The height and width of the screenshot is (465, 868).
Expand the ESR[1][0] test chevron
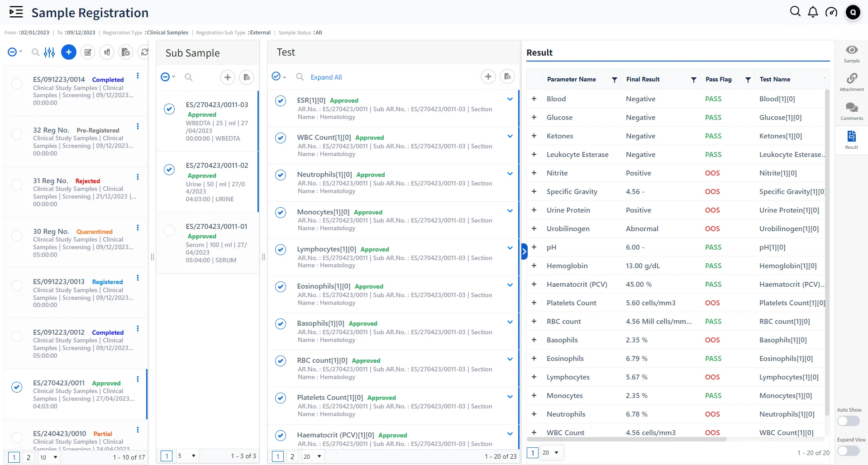[510, 99]
